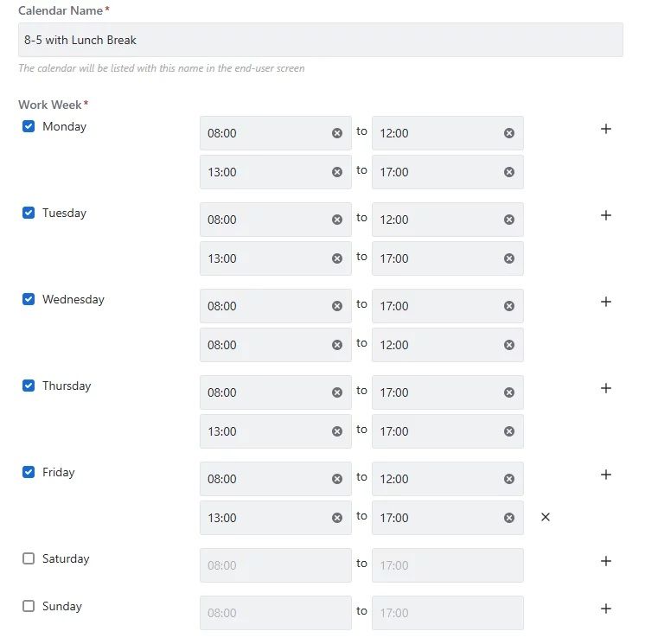Uncheck the Monday checkbox

coord(29,126)
